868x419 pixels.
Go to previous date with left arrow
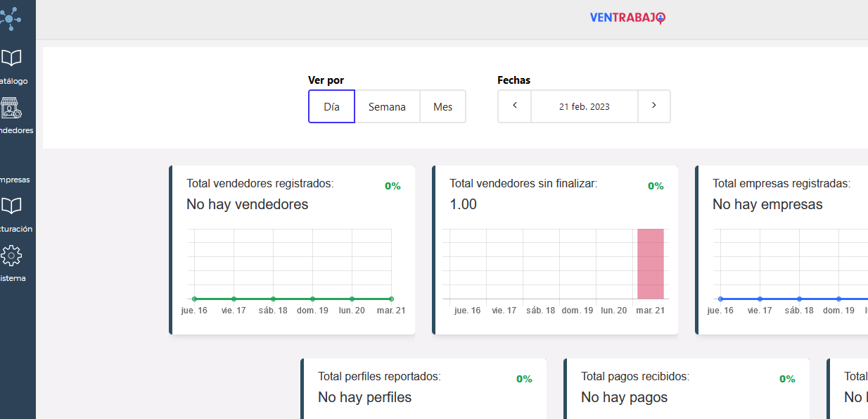pyautogui.click(x=515, y=106)
